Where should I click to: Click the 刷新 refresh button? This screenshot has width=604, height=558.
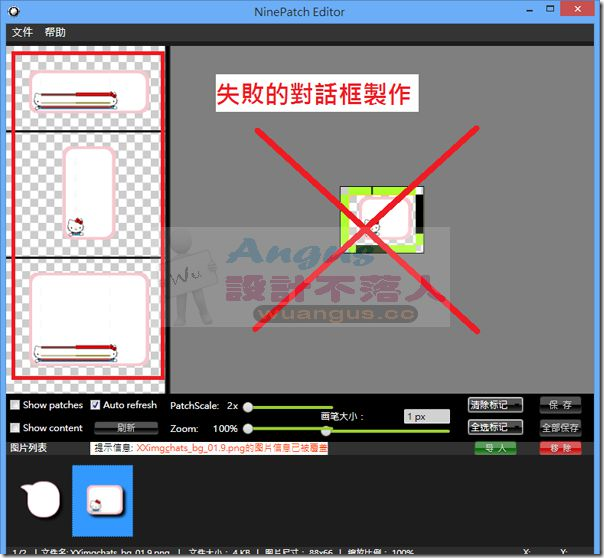(126, 428)
